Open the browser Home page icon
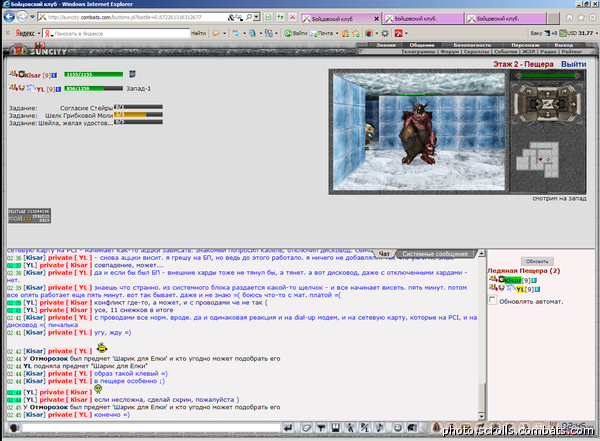 pos(570,18)
